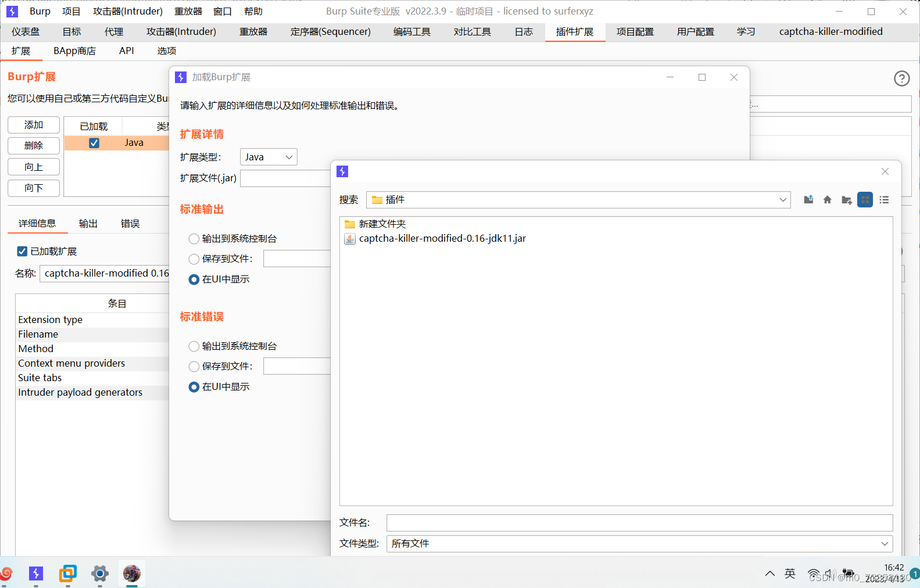Switch to BApp商店 sub-tab
Screen dimensions: 920x588
74,51
